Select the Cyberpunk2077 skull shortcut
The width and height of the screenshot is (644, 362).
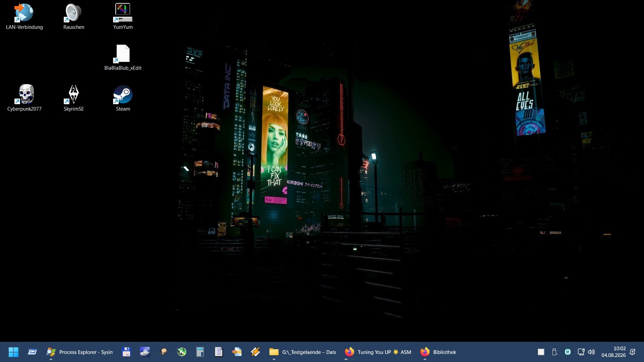(24, 98)
